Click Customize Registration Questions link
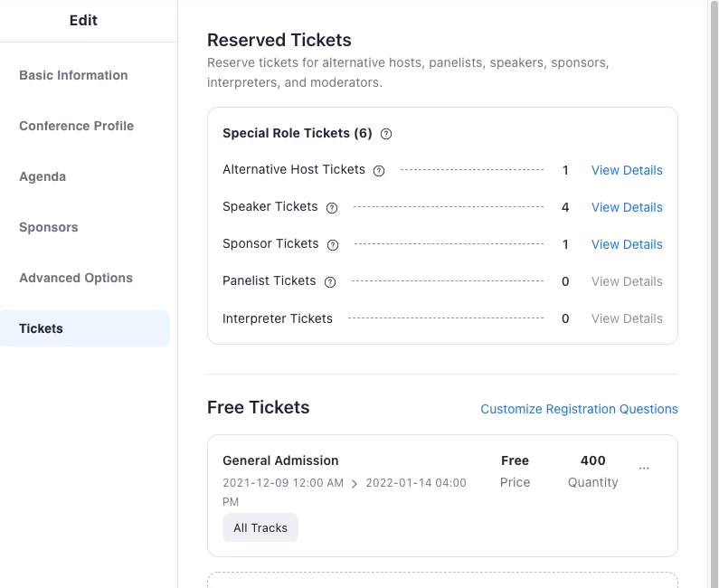This screenshot has width=719, height=588. 579,409
